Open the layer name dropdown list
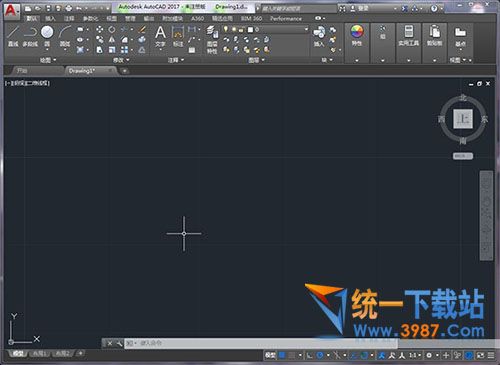The image size is (500, 365). 279,30
